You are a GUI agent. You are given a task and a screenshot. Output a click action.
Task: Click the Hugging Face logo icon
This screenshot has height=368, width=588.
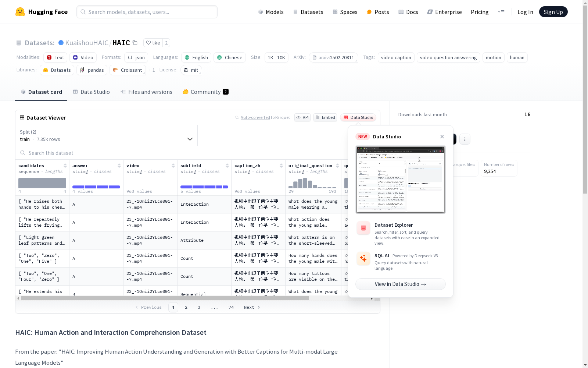click(x=20, y=12)
